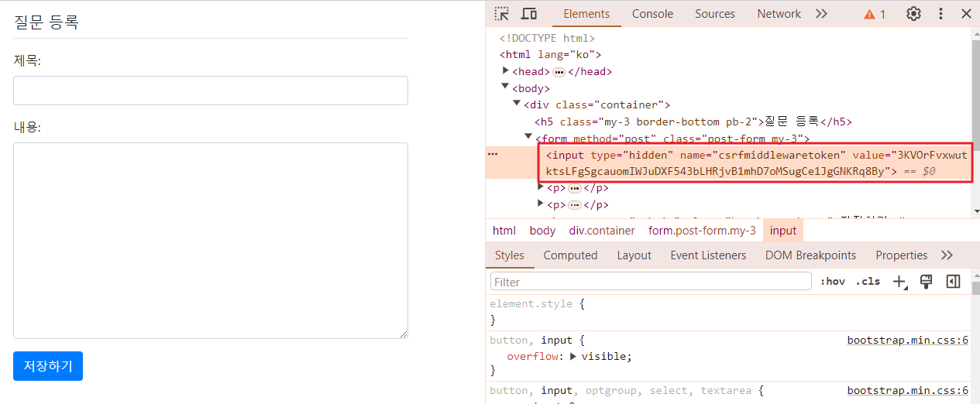Click the !DOCTYPE html line
980x404 pixels.
tap(547, 38)
